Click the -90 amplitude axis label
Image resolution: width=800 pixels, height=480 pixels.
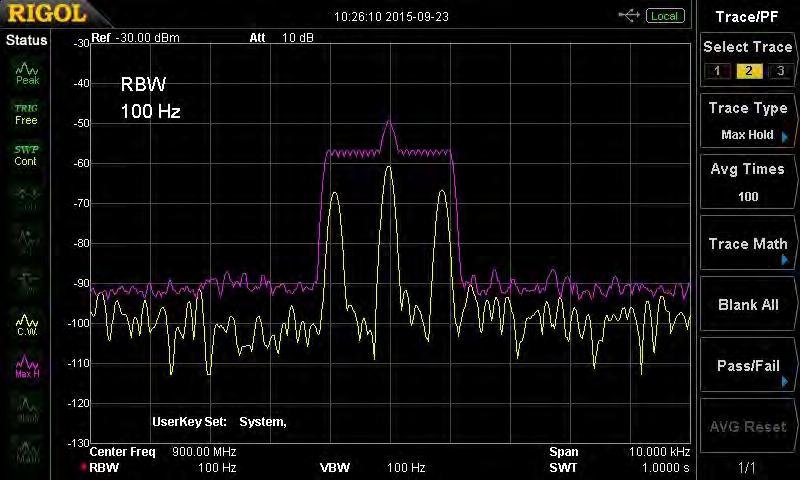point(81,283)
